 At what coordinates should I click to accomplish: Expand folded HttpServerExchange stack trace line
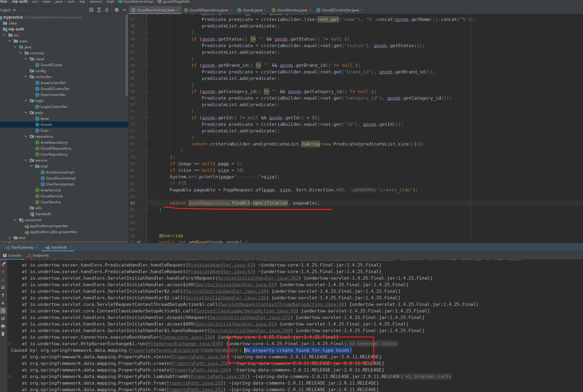[9, 344]
